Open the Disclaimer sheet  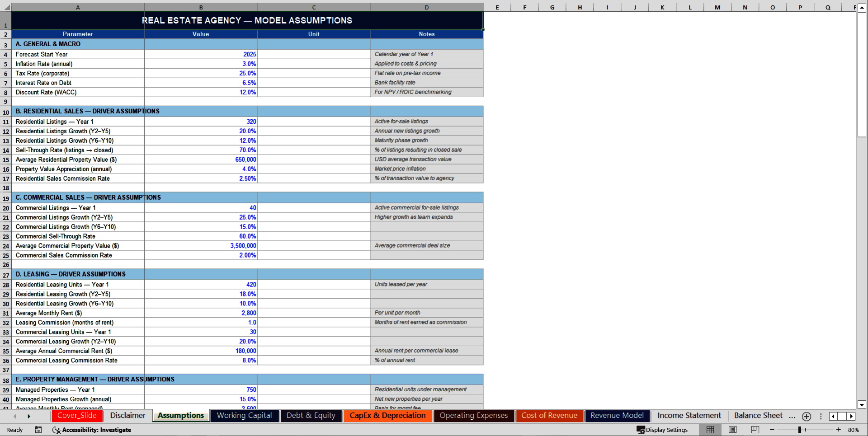[127, 415]
